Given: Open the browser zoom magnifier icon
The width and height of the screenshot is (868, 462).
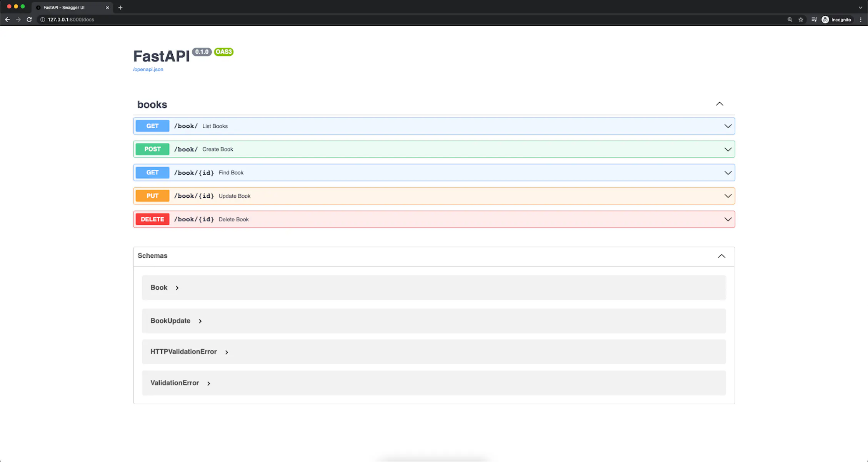Looking at the screenshot, I should (790, 20).
